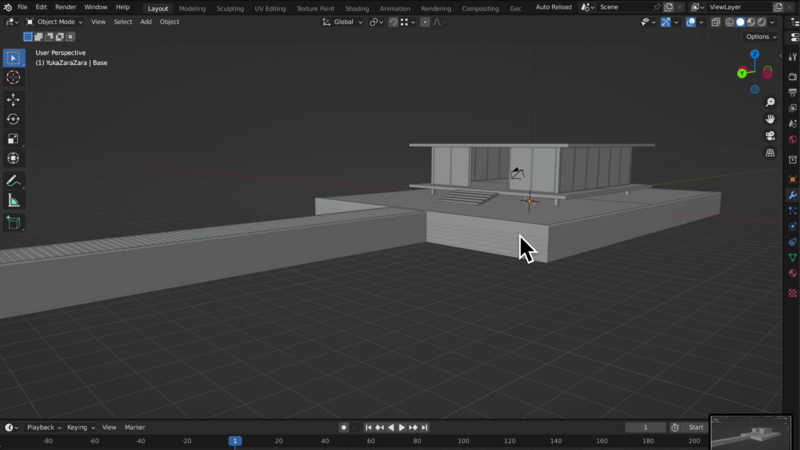Click the frame 1 playhead marker

(235, 441)
